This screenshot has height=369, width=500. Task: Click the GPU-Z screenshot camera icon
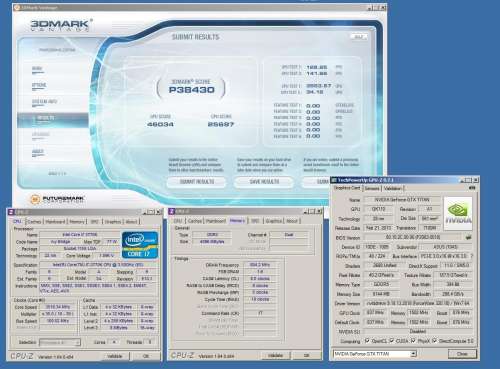tap(472, 188)
